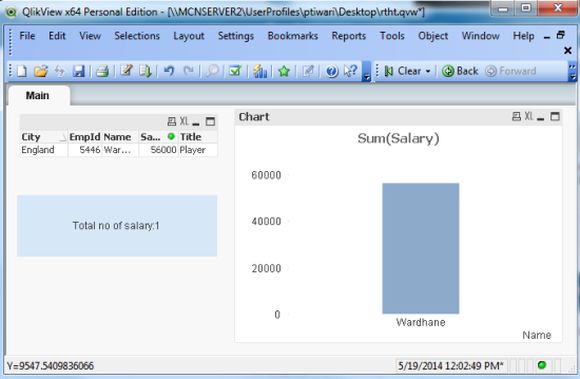Click the Back button
Image resolution: width=580 pixels, height=379 pixels.
[x=460, y=71]
